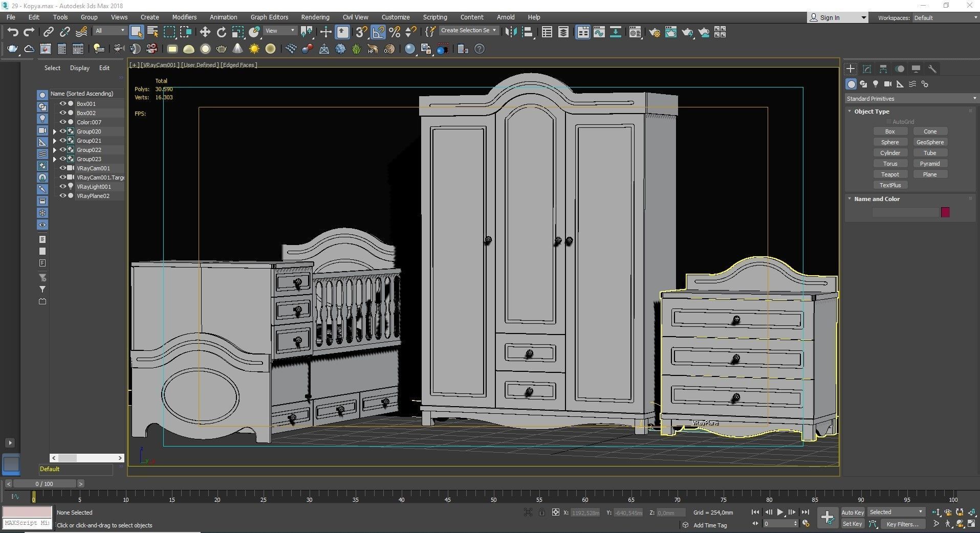Screen dimensions: 980x533
Task: Expand the Group023 tree node
Action: [55, 159]
